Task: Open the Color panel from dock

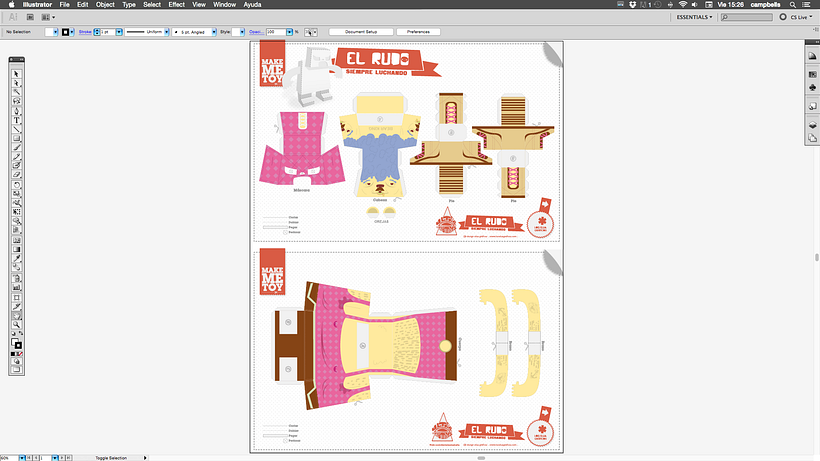Action: [812, 56]
